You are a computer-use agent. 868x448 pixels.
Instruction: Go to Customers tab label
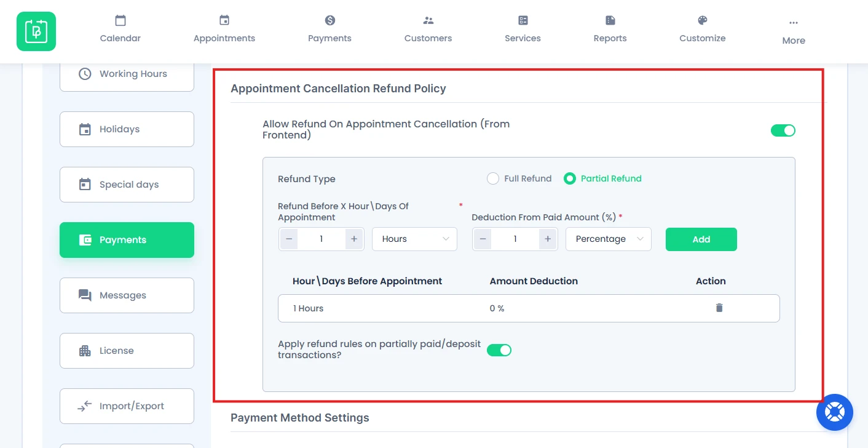[428, 38]
